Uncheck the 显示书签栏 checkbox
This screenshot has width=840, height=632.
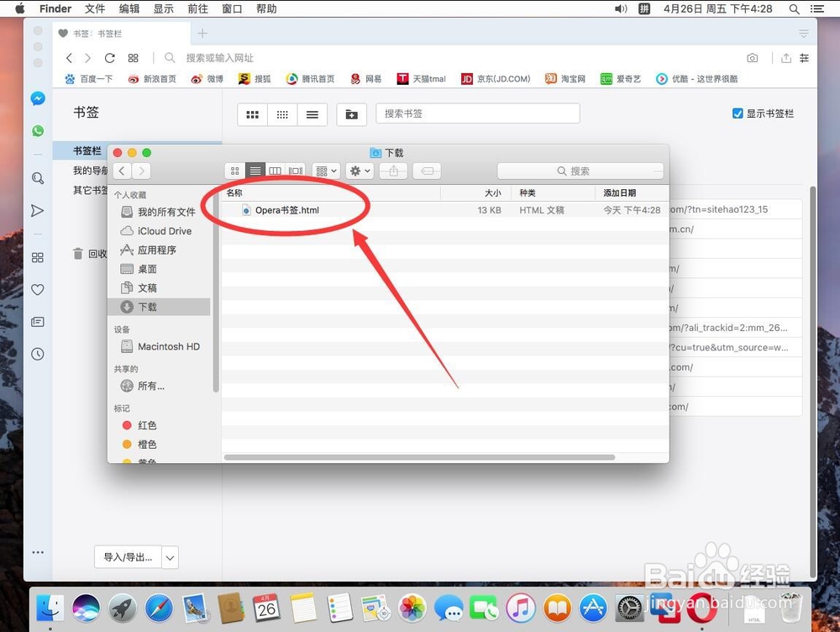tap(738, 113)
